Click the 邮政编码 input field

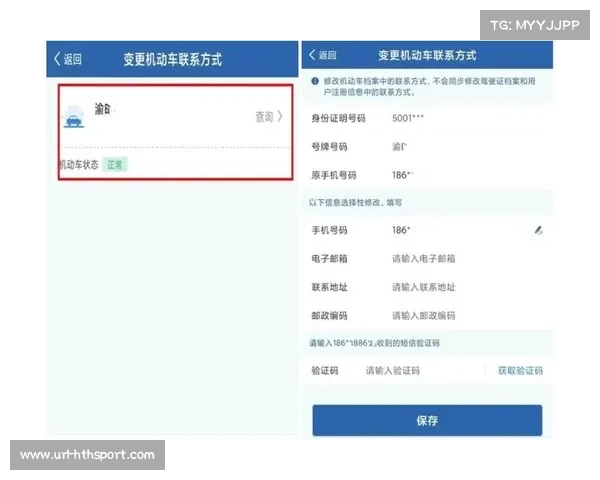pyautogui.click(x=424, y=316)
